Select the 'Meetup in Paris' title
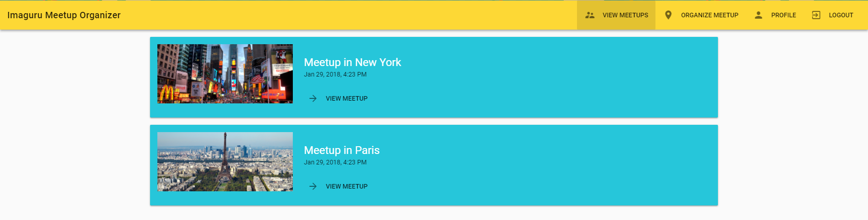The height and width of the screenshot is (220, 868). (x=342, y=150)
